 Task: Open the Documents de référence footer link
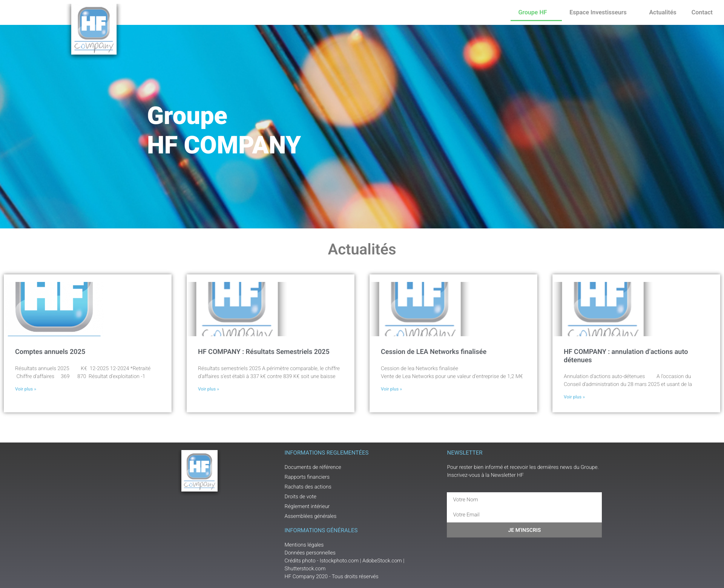click(313, 467)
